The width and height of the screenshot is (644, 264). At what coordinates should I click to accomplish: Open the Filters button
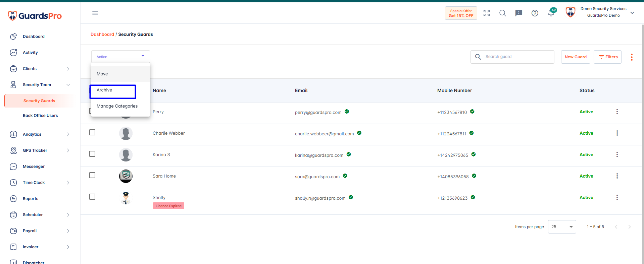point(607,57)
